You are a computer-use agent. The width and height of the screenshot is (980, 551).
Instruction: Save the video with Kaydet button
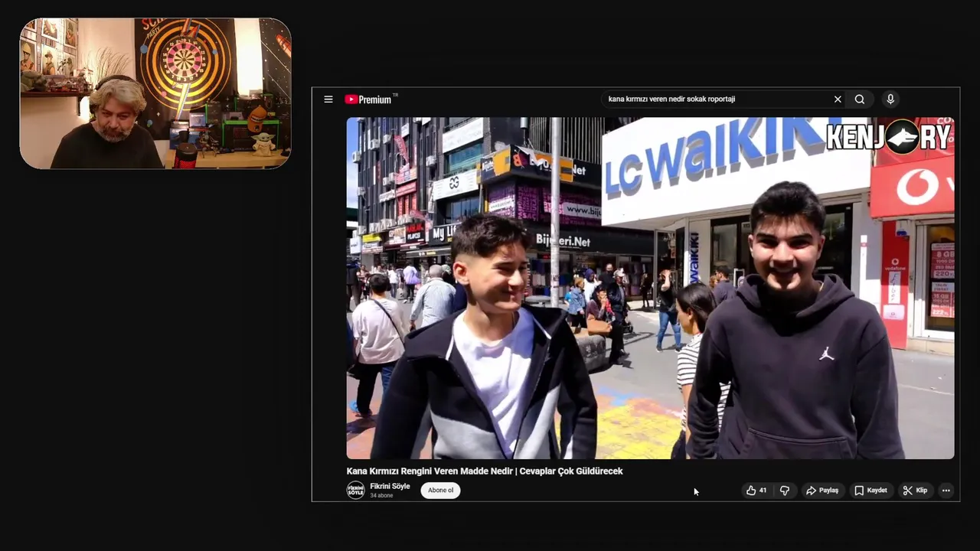(x=871, y=491)
